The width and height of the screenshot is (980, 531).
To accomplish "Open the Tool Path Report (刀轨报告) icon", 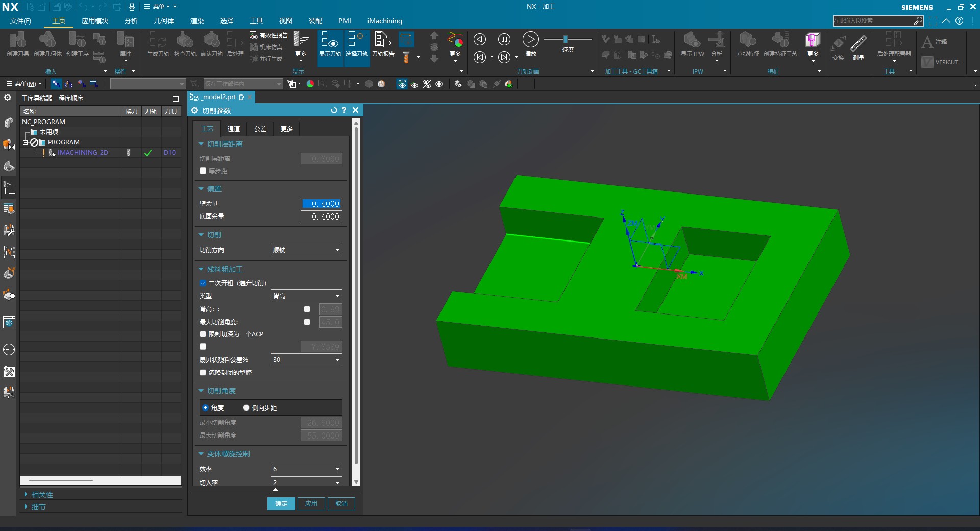I will point(383,43).
